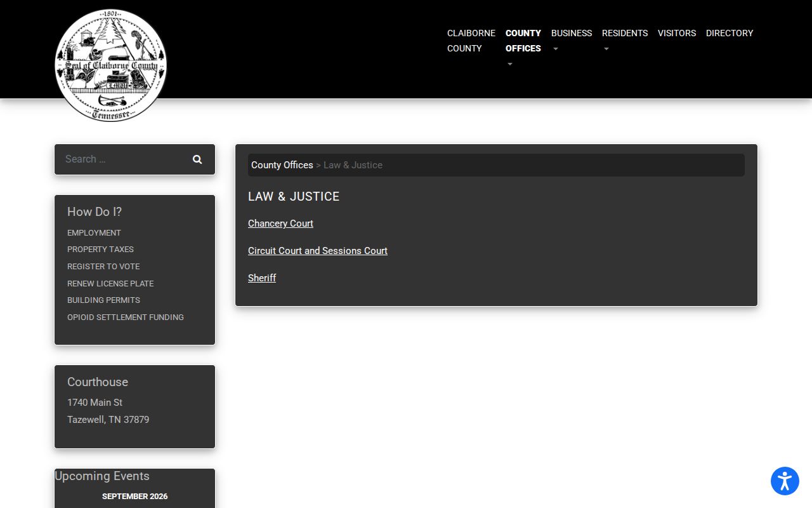812x508 pixels.
Task: Open the Sheriff link
Action: (x=262, y=278)
